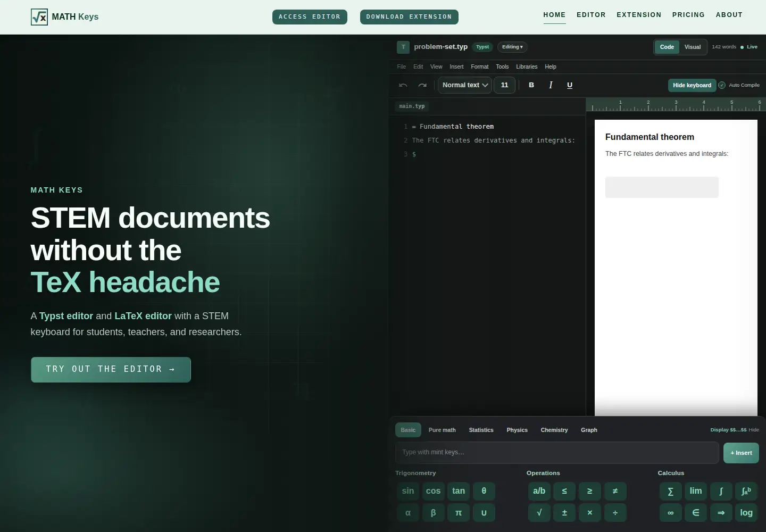Switch to the Statistics keyboard tab
Screen dimensions: 766x532
[481, 430]
